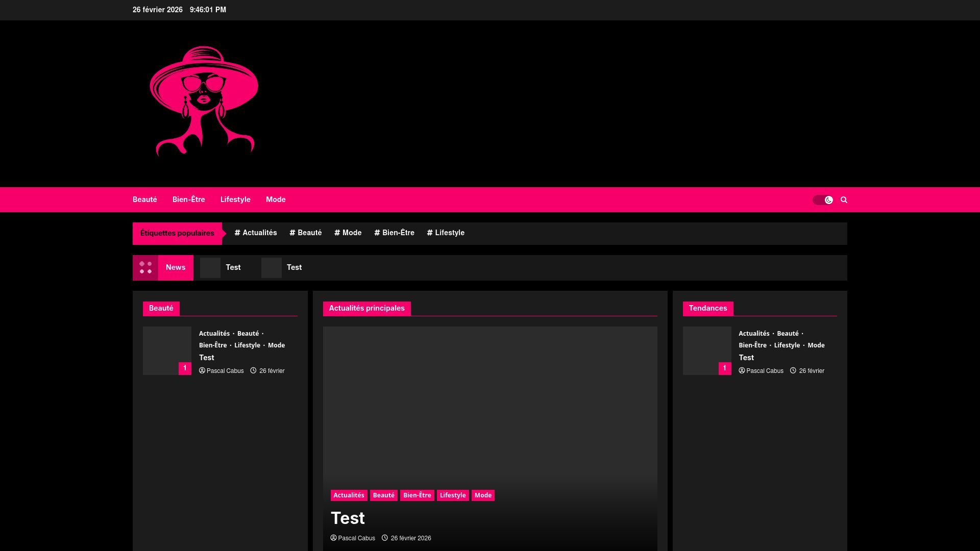Click Bien-Être category in Tendances panel post
Viewport: 980px width, 551px height.
click(753, 345)
